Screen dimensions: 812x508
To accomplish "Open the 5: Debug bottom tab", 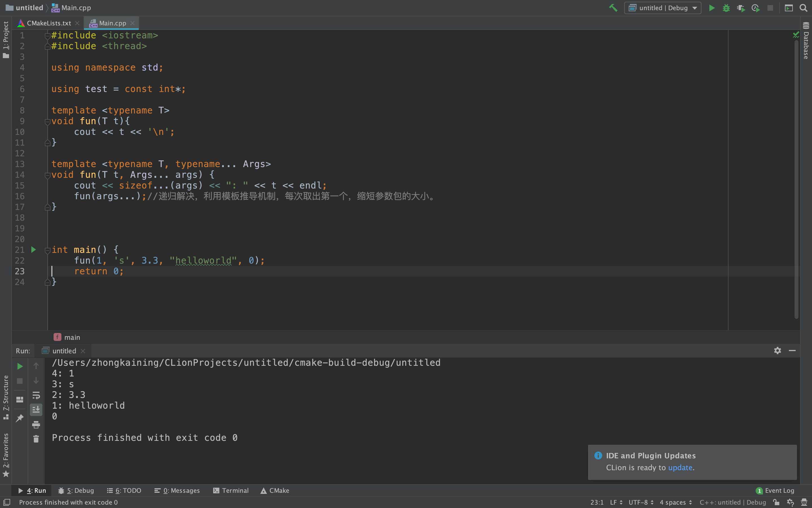I will (76, 491).
